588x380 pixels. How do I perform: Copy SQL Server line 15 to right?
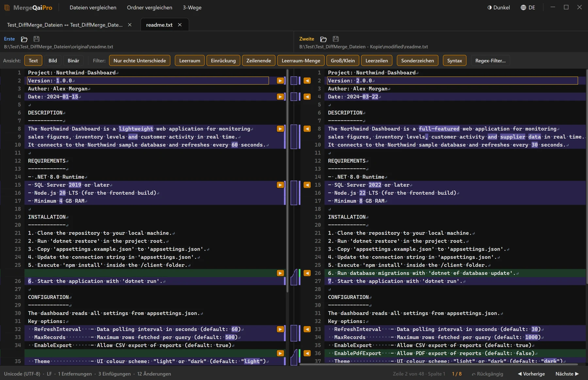pos(280,185)
